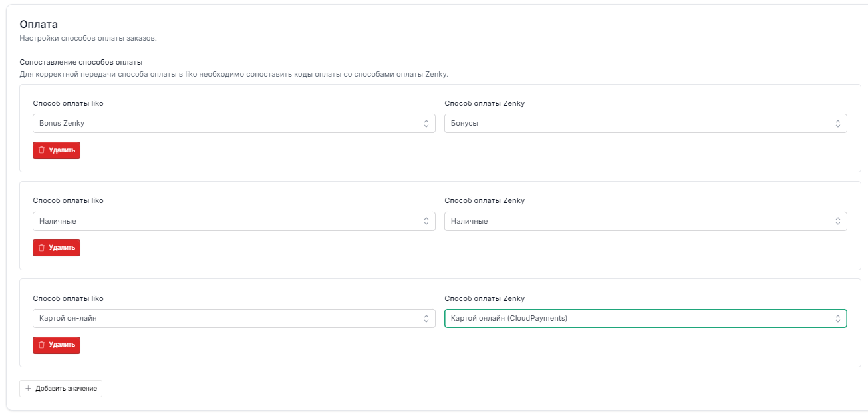Click the trash icon in the Картой он-лайн row

41,345
